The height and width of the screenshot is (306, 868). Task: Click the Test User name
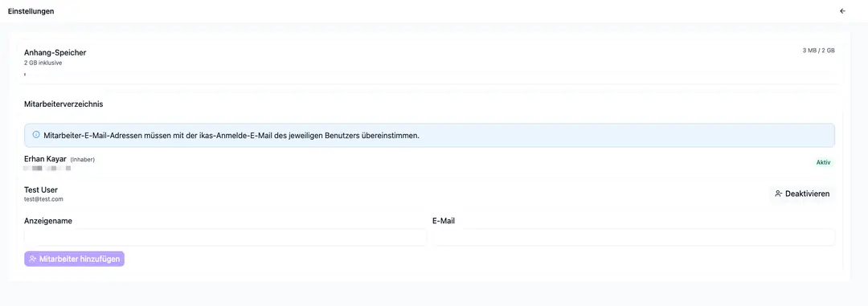pyautogui.click(x=41, y=190)
